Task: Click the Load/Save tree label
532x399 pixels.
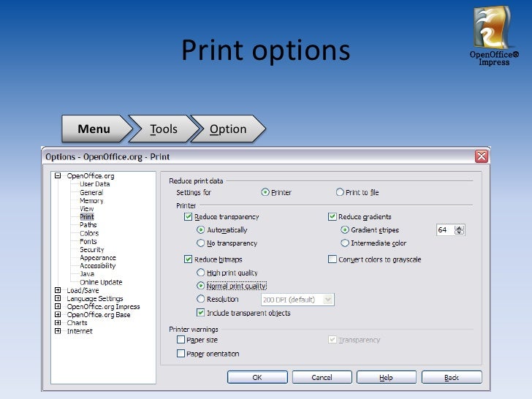Action: (83, 290)
